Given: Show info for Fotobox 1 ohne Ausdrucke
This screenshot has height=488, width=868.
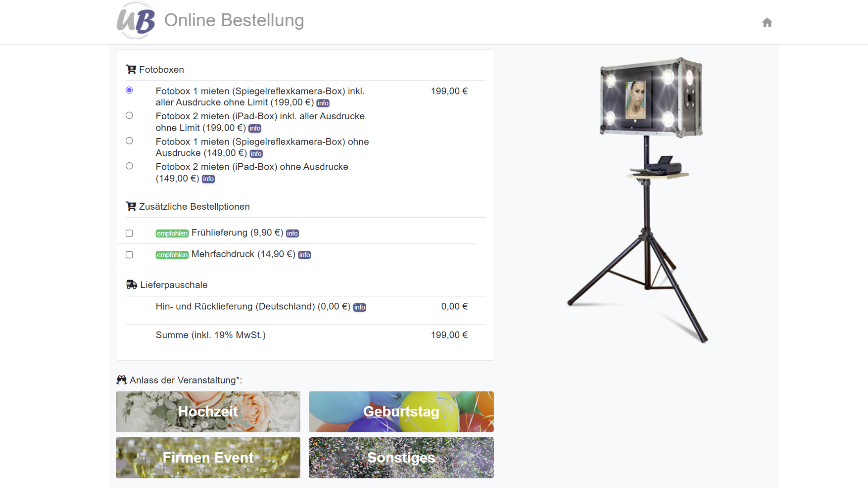Looking at the screenshot, I should pyautogui.click(x=256, y=154).
